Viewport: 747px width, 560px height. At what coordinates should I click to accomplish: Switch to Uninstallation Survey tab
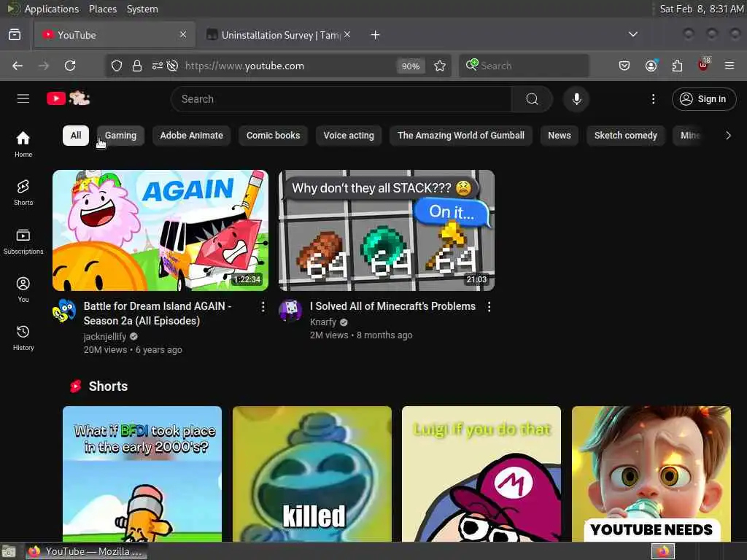click(x=279, y=35)
